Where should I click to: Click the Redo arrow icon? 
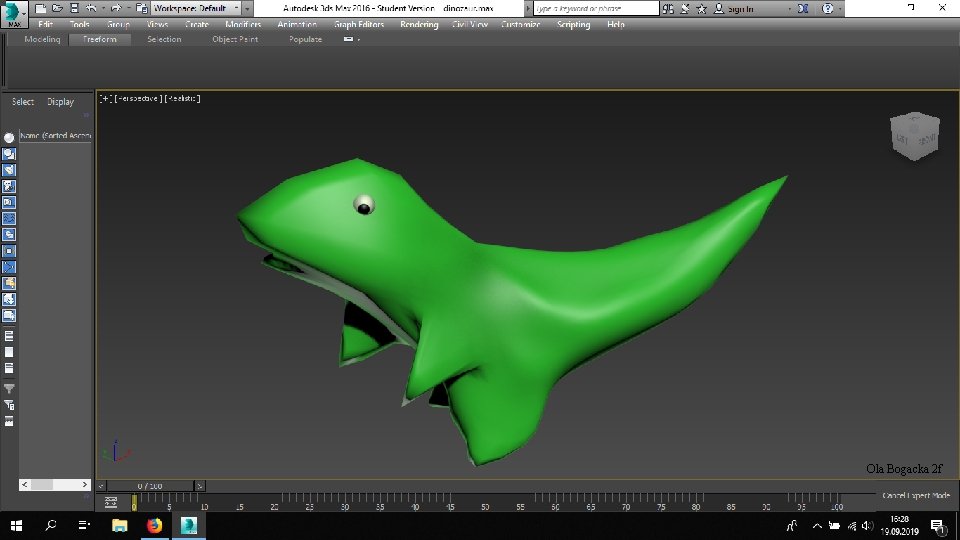116,8
